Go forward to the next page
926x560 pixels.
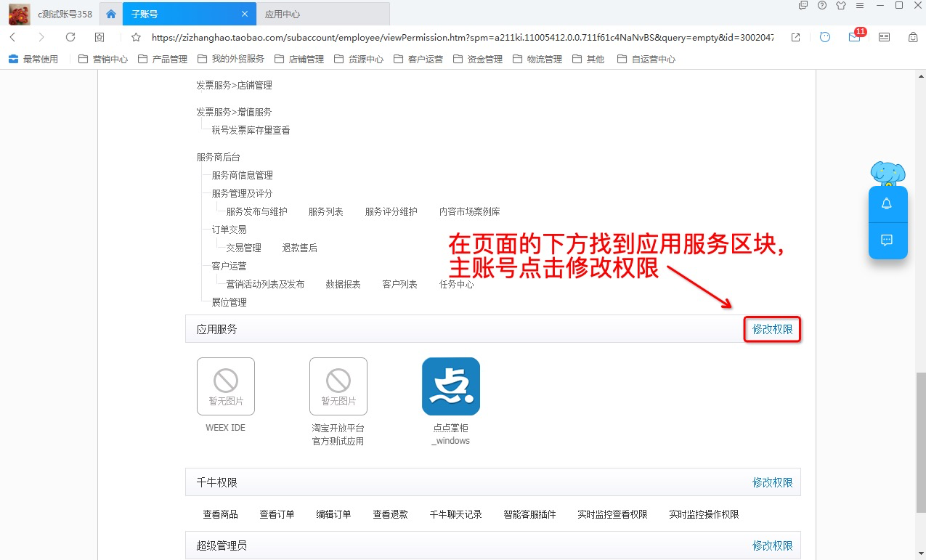pyautogui.click(x=41, y=37)
